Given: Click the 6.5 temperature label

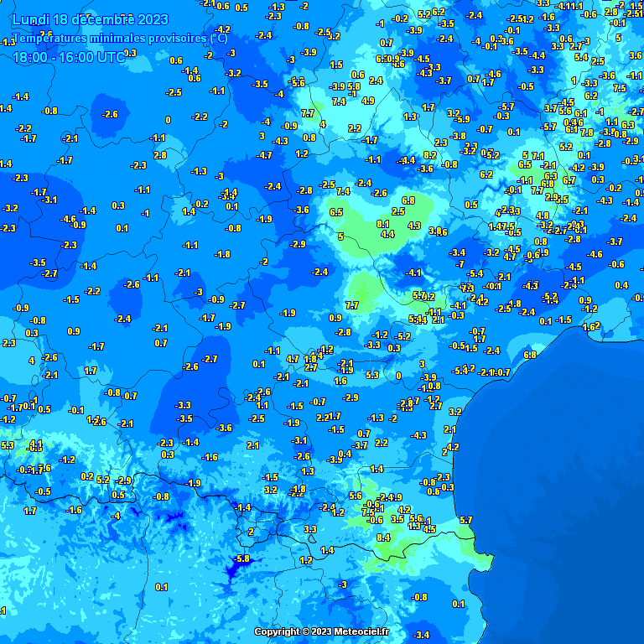Looking at the screenshot, I should point(336,213).
